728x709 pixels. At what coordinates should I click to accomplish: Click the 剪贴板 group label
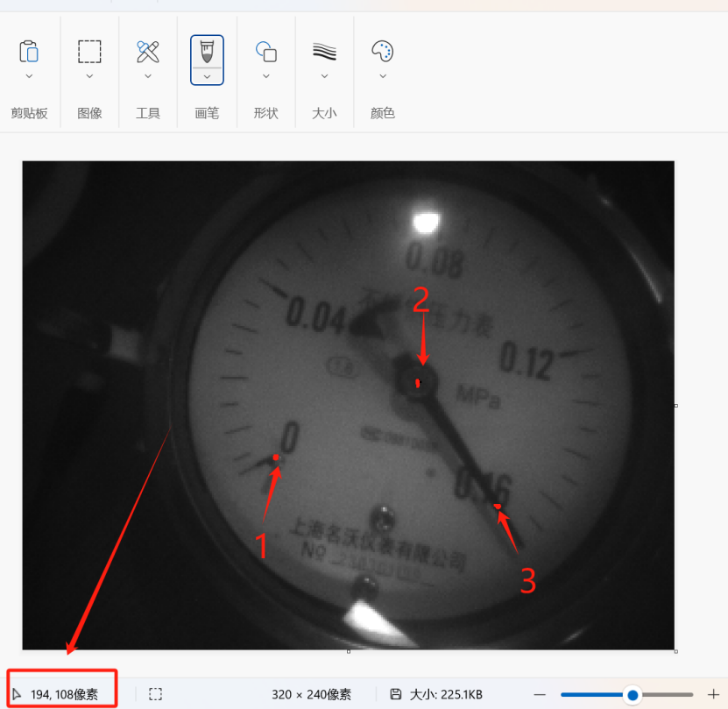click(29, 113)
